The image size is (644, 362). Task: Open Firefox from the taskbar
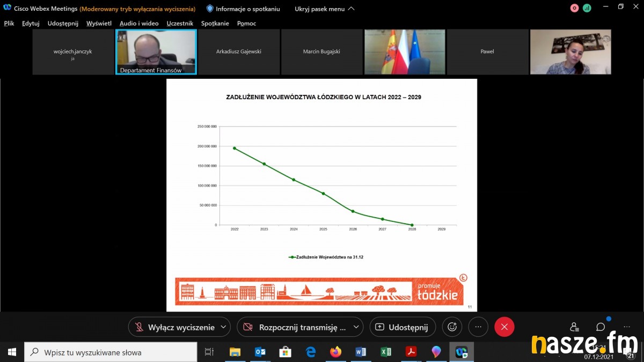pos(335,352)
